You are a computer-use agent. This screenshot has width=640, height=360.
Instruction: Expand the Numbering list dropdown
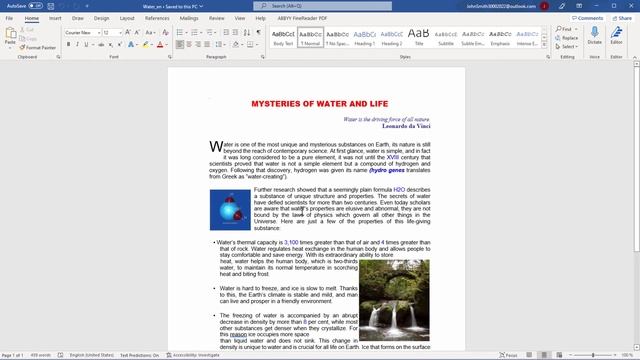201,33
